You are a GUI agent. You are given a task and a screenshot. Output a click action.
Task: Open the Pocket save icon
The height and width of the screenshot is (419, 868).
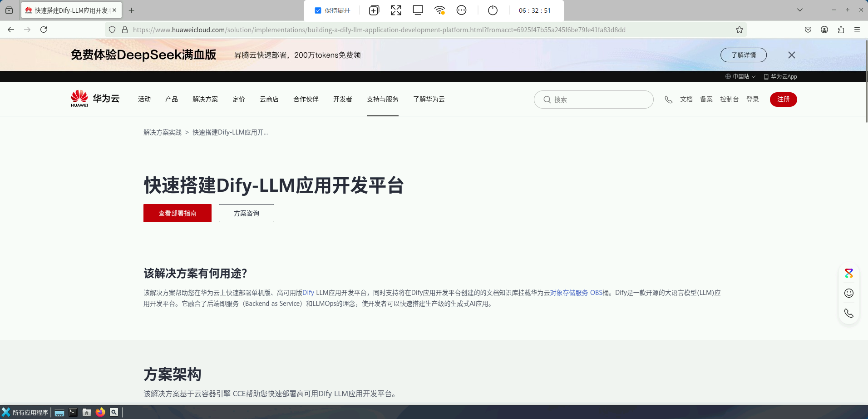click(808, 30)
